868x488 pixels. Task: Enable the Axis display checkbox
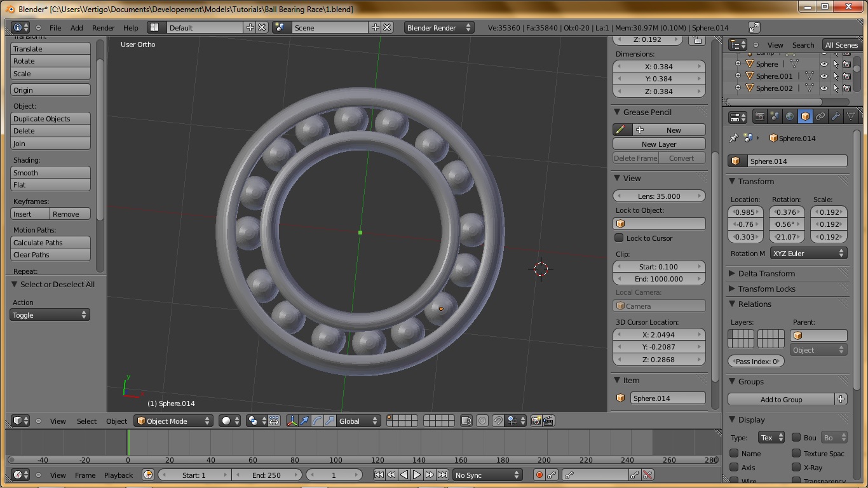[x=734, y=468]
